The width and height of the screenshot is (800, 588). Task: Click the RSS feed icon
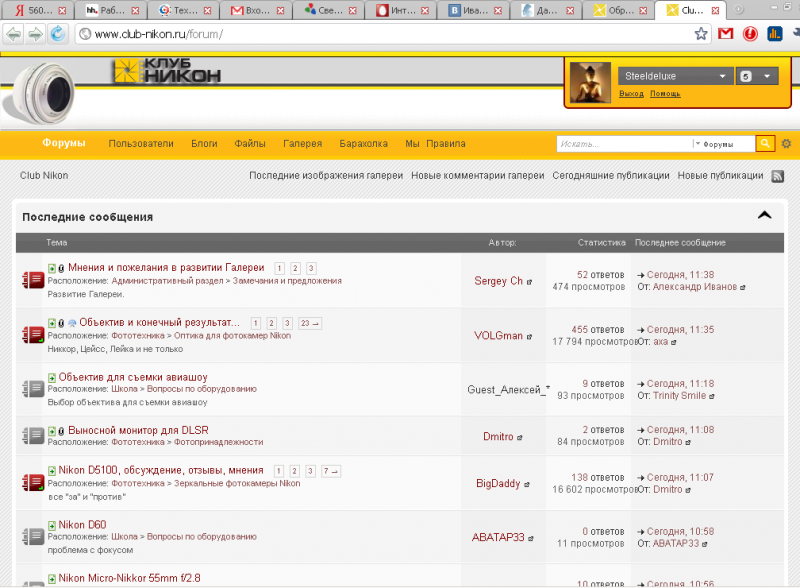(x=778, y=176)
